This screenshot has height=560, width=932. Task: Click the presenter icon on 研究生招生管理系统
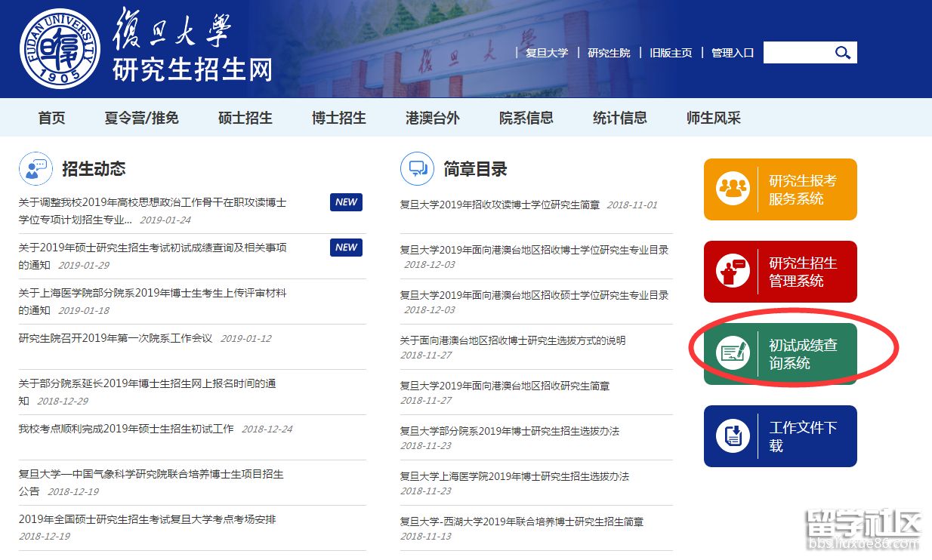tap(732, 272)
